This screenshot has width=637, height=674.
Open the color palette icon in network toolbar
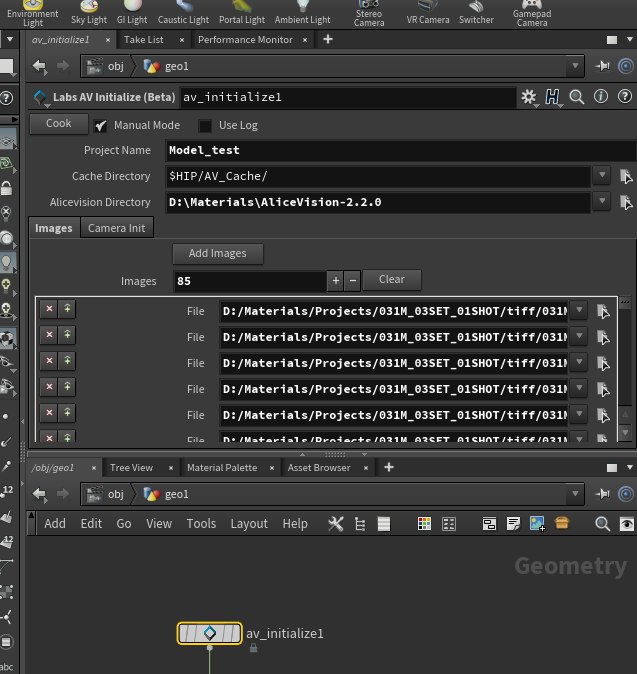tap(424, 523)
